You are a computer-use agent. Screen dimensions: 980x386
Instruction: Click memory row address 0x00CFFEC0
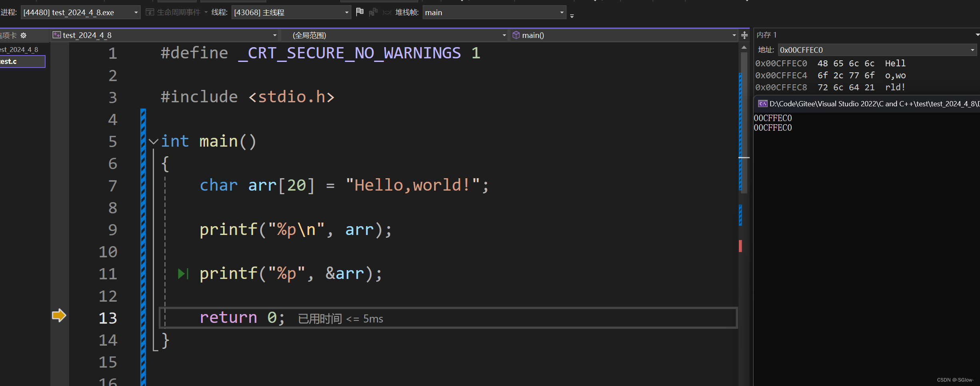coord(781,64)
